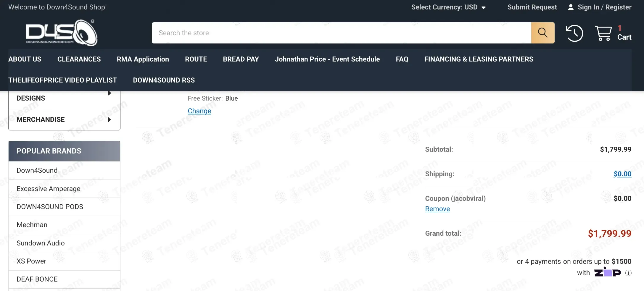Click the orange search magnifier button

[x=542, y=33]
